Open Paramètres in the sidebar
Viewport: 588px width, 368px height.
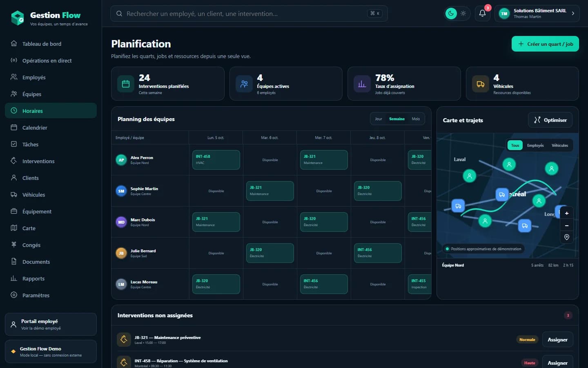51,295
